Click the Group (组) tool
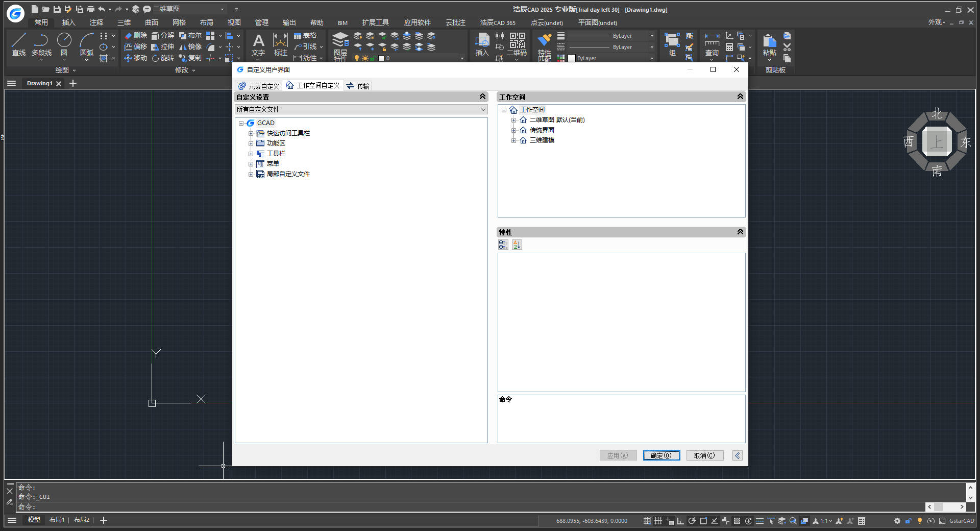The image size is (980, 531). [x=672, y=44]
